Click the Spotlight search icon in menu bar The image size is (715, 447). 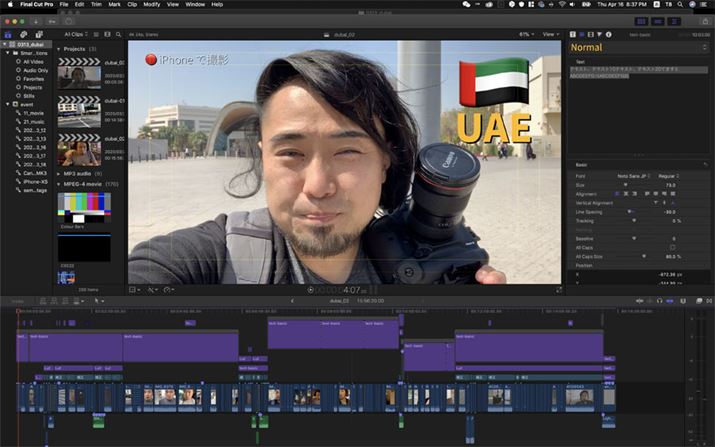[x=680, y=4]
